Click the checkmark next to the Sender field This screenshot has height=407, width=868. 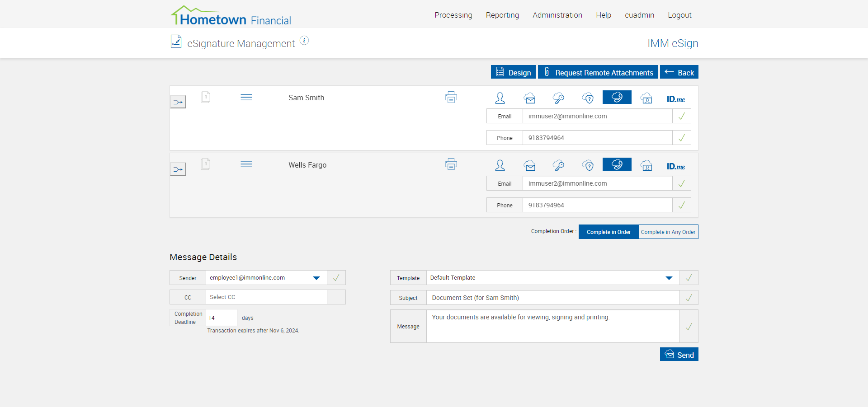(336, 278)
